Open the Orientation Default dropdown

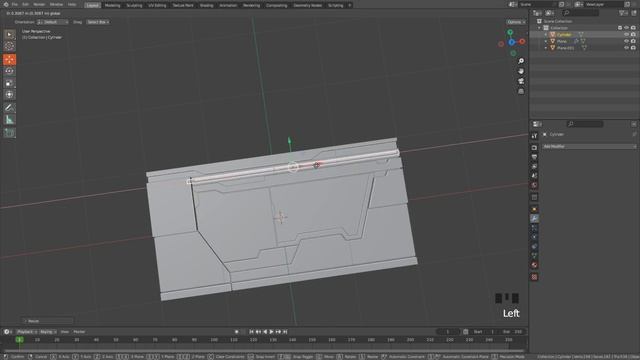pos(53,22)
